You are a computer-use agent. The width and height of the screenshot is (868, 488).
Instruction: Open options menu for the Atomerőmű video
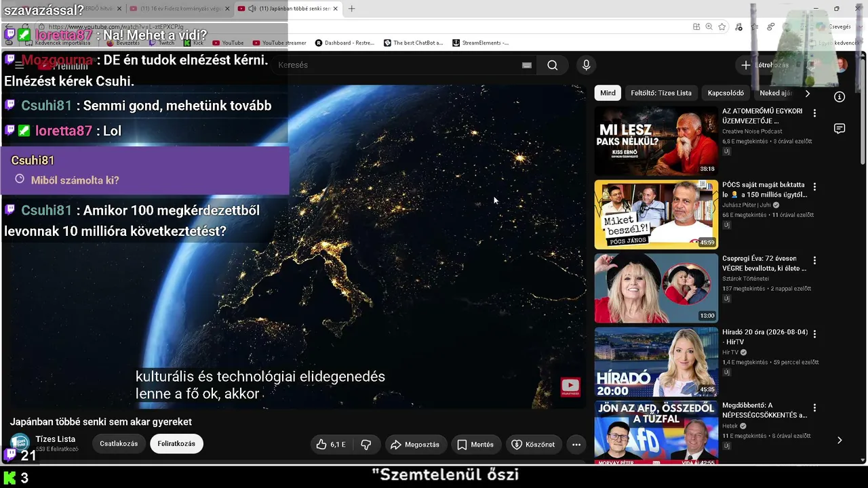(x=814, y=113)
